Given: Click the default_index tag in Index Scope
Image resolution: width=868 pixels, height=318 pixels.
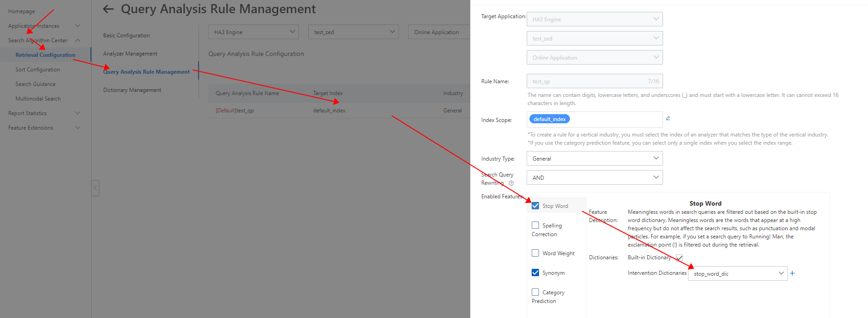Looking at the screenshot, I should pyautogui.click(x=549, y=119).
